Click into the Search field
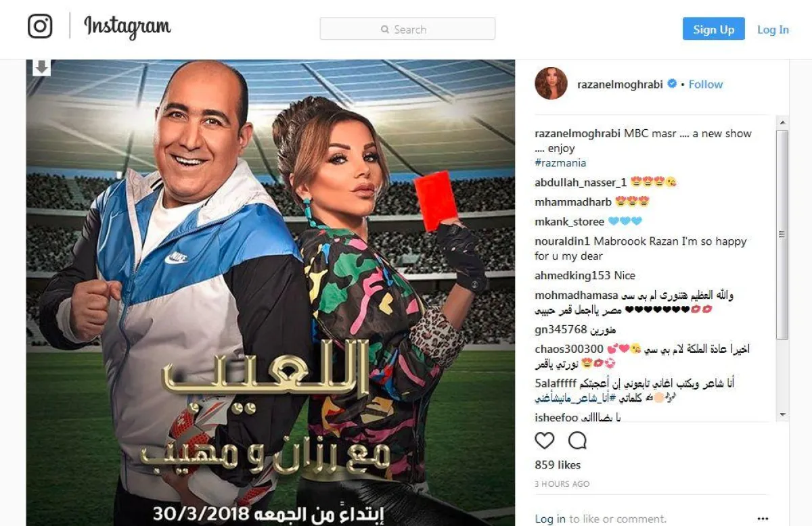This screenshot has height=526, width=812. [x=407, y=29]
